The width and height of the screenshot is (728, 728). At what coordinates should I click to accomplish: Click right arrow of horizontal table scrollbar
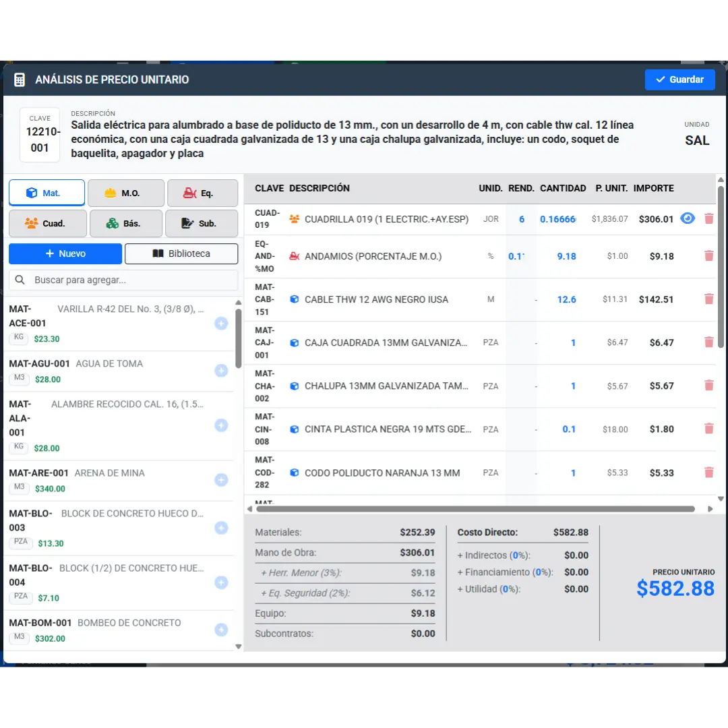click(710, 509)
